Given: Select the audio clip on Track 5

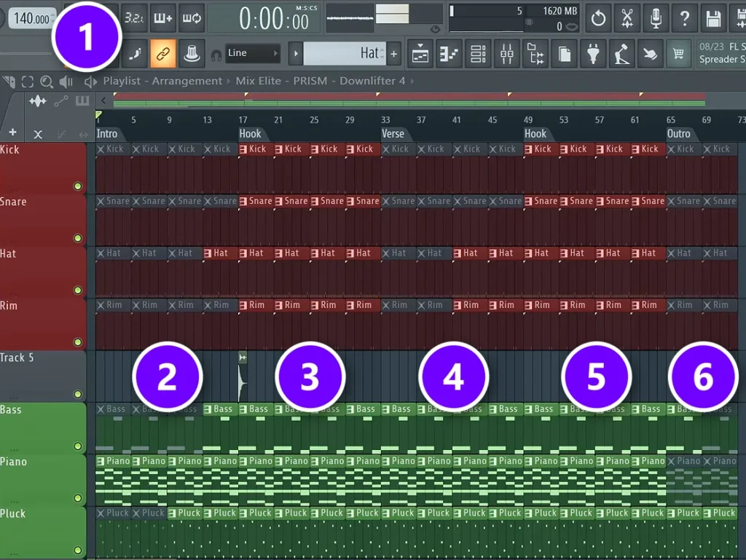Looking at the screenshot, I should pyautogui.click(x=243, y=377).
